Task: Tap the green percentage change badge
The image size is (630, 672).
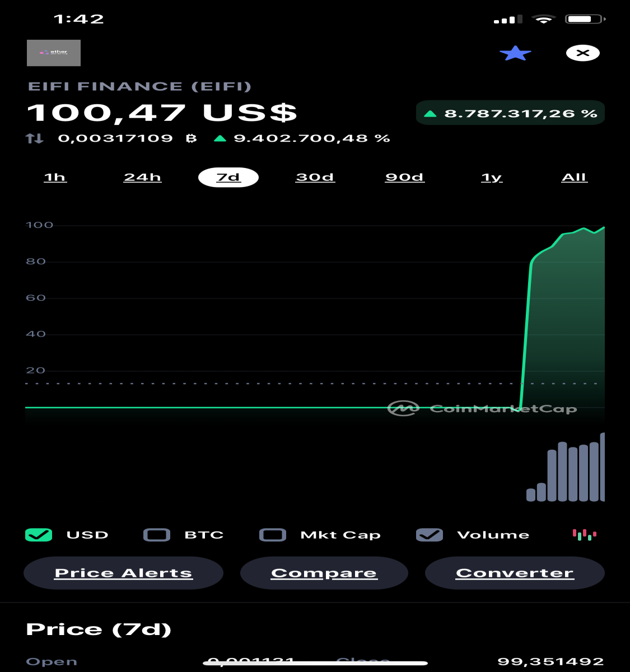Action: click(510, 113)
